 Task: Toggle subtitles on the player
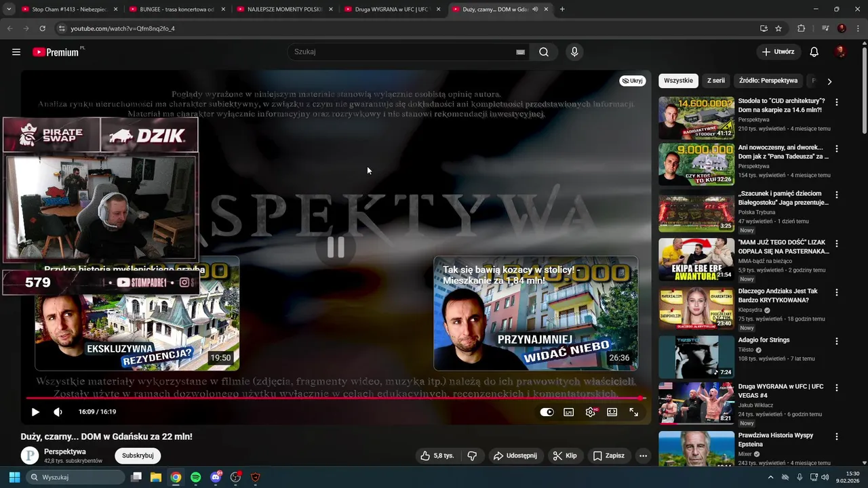[x=569, y=412]
